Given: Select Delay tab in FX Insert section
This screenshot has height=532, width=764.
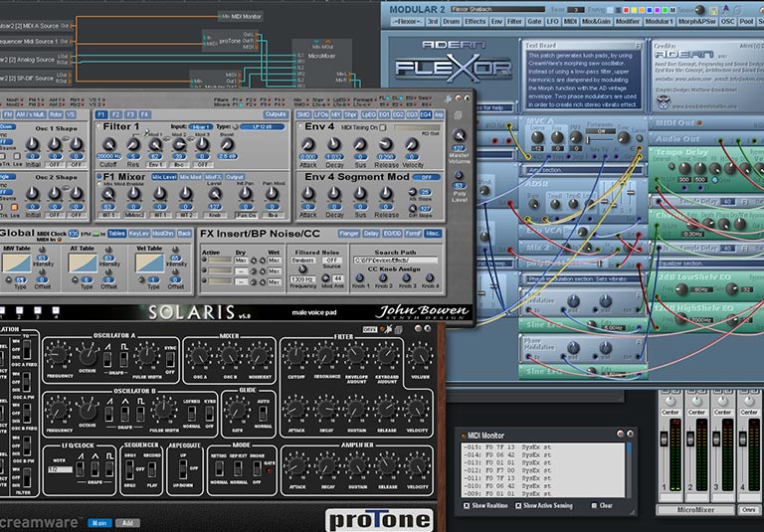Looking at the screenshot, I should [x=371, y=234].
